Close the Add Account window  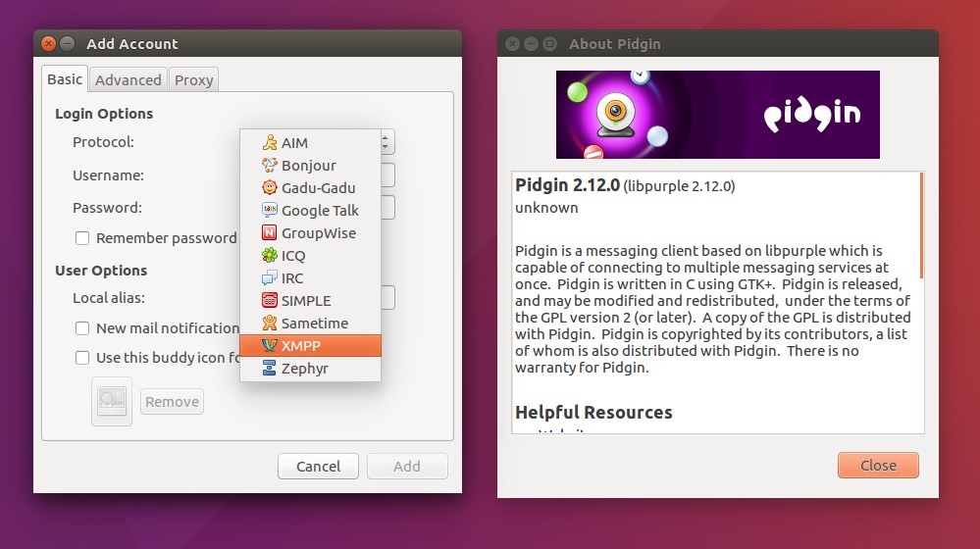[48, 44]
